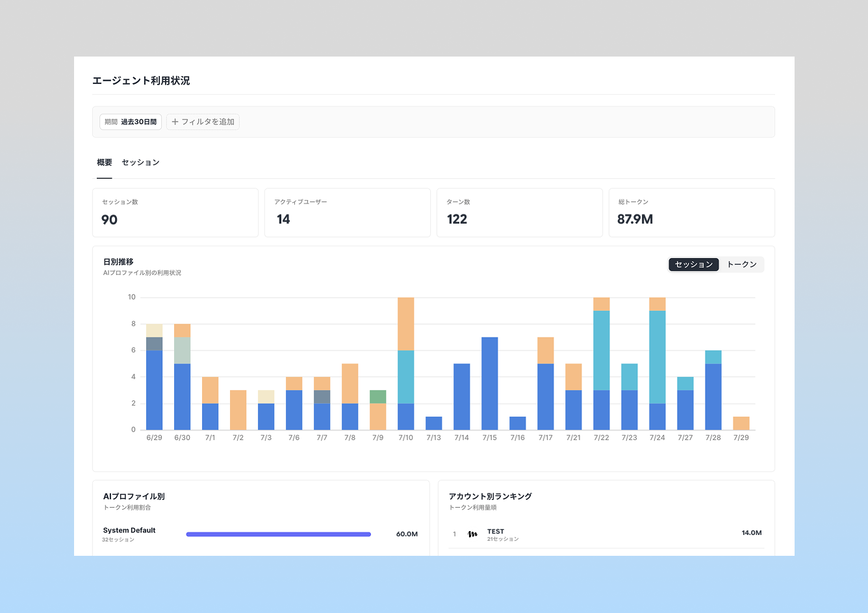The image size is (868, 613).
Task: Click the plus icon in フィルタを追加
Action: click(175, 122)
